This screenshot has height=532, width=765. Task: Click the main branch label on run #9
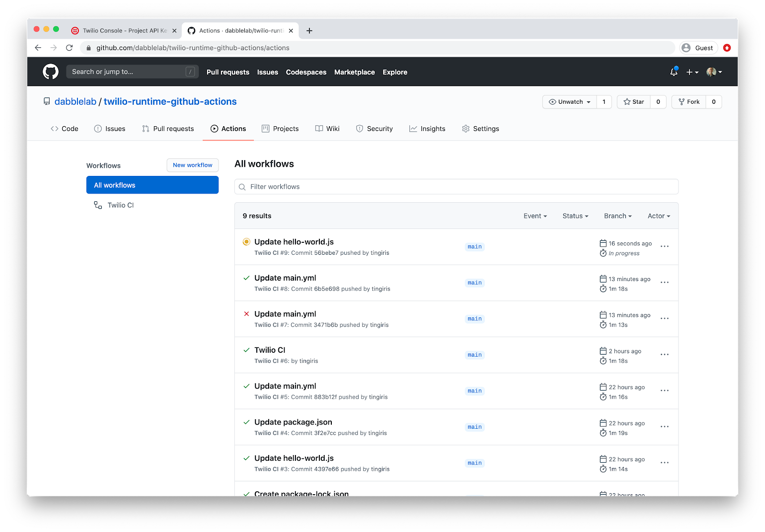475,247
